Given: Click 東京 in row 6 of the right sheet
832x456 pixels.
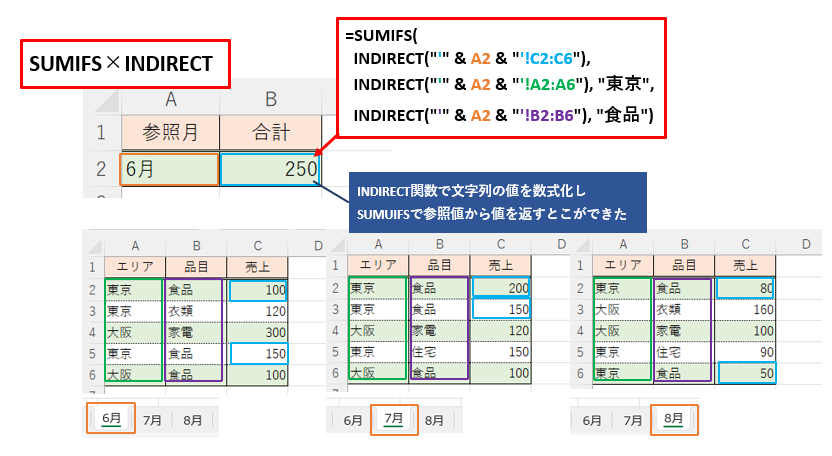Looking at the screenshot, I should (622, 373).
